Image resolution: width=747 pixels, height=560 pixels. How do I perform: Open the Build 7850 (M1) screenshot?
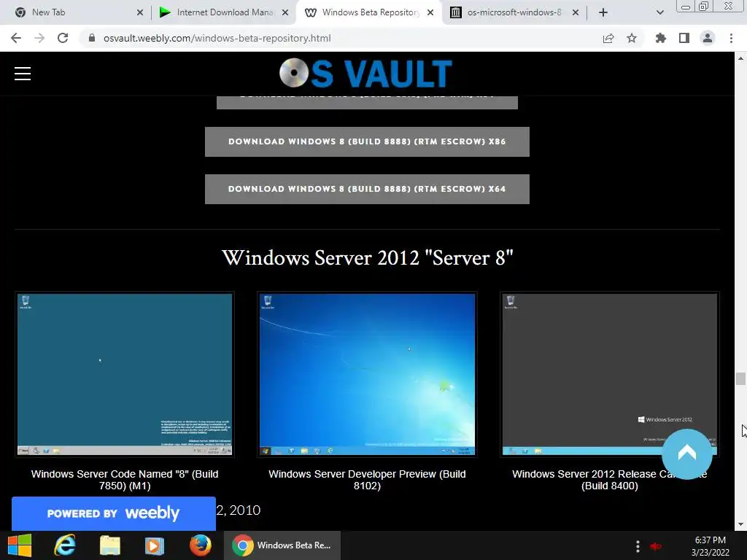pos(125,374)
